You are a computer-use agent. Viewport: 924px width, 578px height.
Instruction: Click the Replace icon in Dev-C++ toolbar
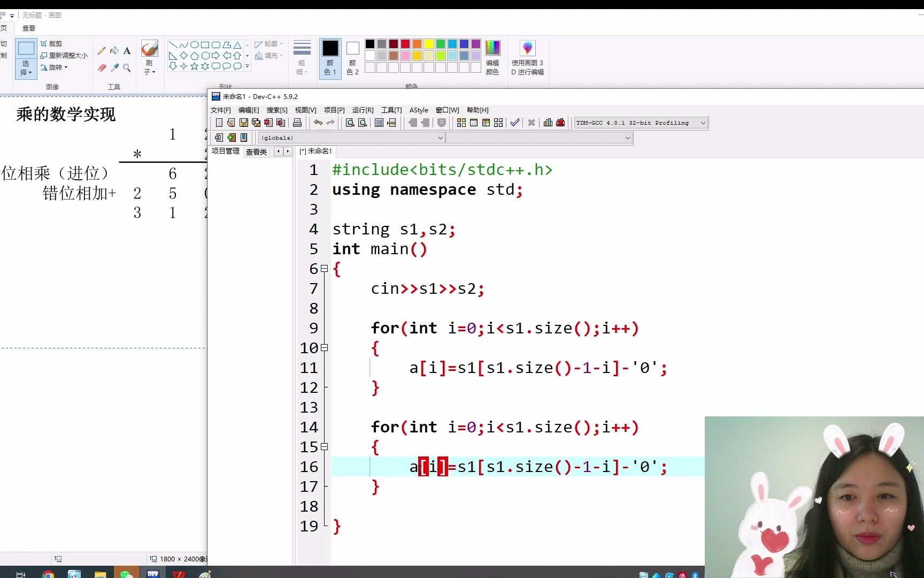(363, 123)
